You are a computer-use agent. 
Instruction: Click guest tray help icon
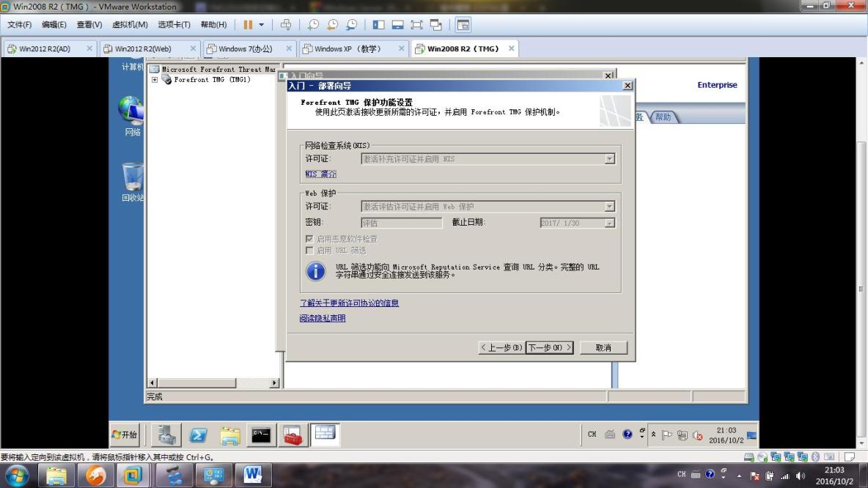[627, 435]
